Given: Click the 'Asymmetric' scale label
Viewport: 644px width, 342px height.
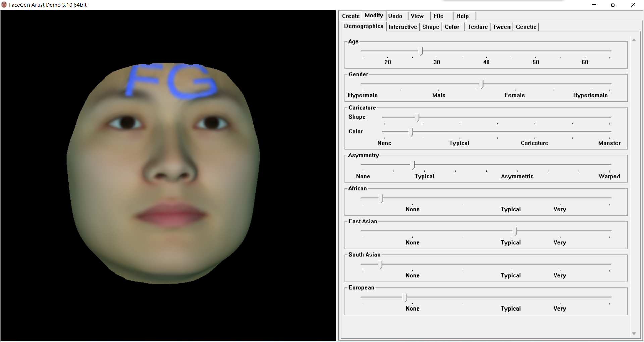Looking at the screenshot, I should 517,176.
